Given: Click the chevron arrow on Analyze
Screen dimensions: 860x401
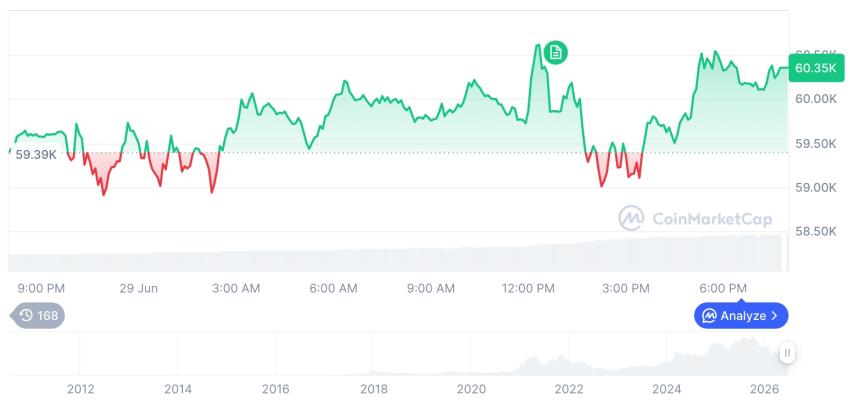Looking at the screenshot, I should coord(774,315).
